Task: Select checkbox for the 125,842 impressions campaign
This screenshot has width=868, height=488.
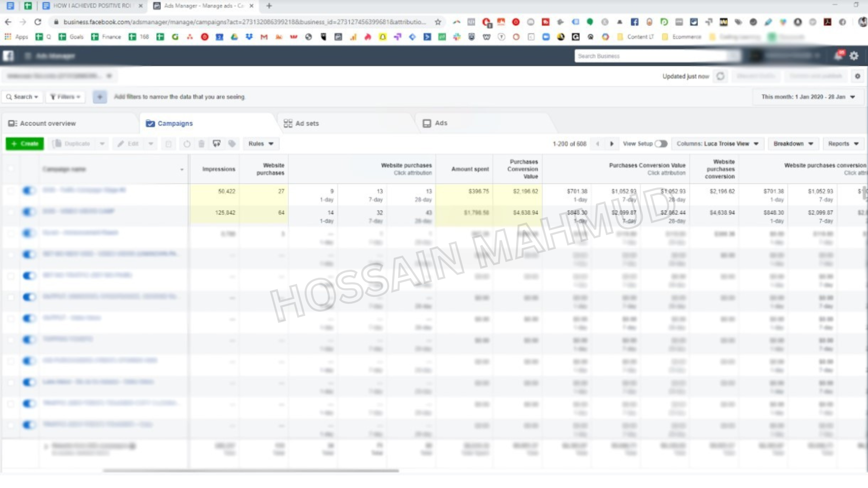Action: [10, 212]
